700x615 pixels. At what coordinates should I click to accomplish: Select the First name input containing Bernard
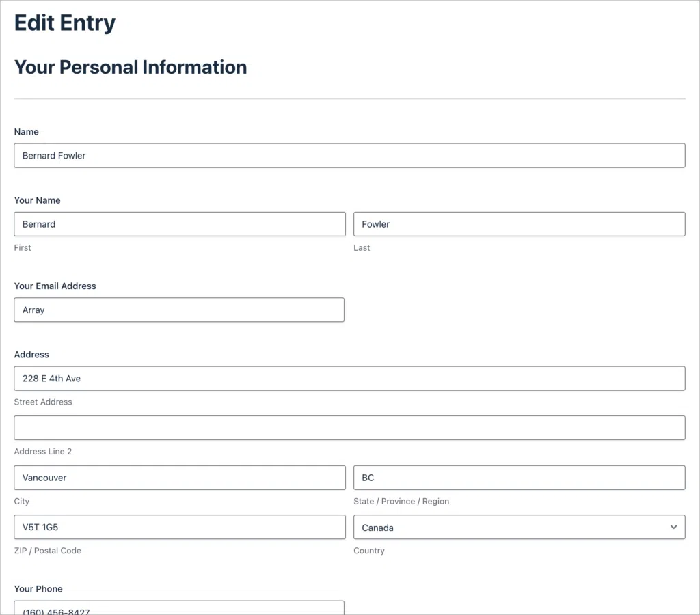pos(179,224)
